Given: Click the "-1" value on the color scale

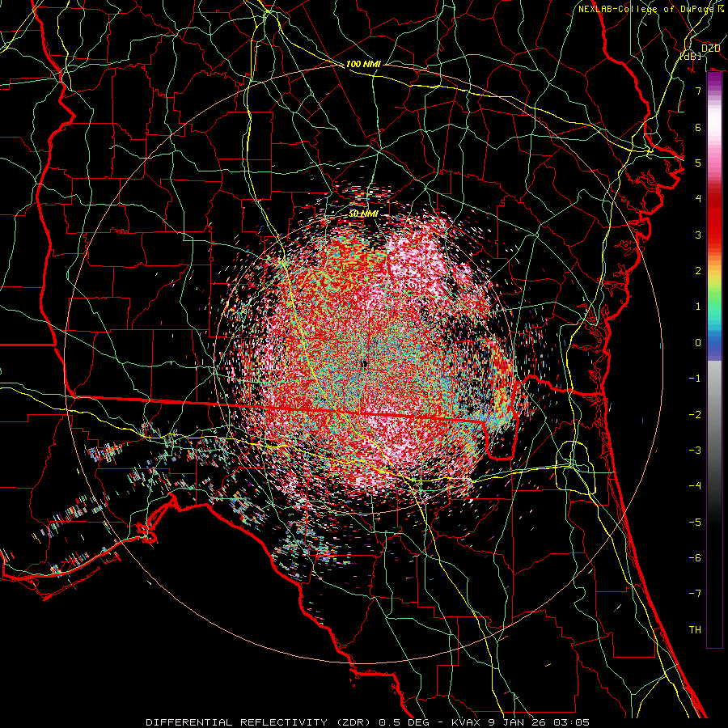Looking at the screenshot, I should (695, 379).
